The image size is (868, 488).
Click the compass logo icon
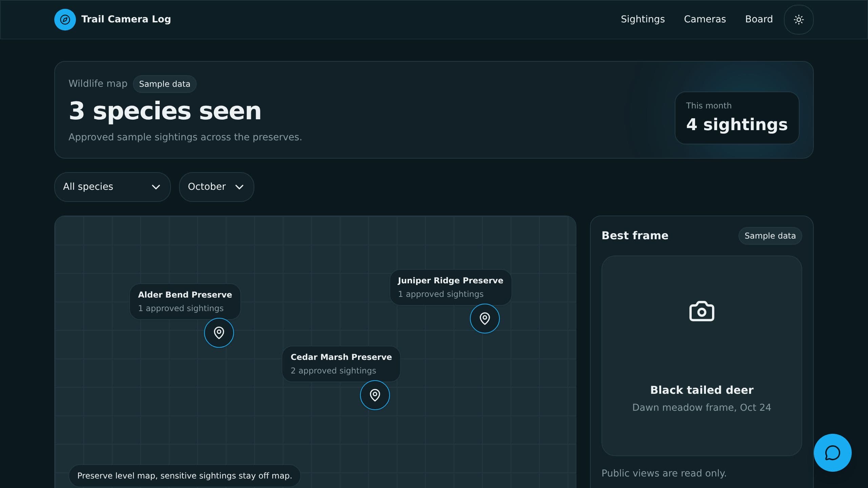(65, 19)
